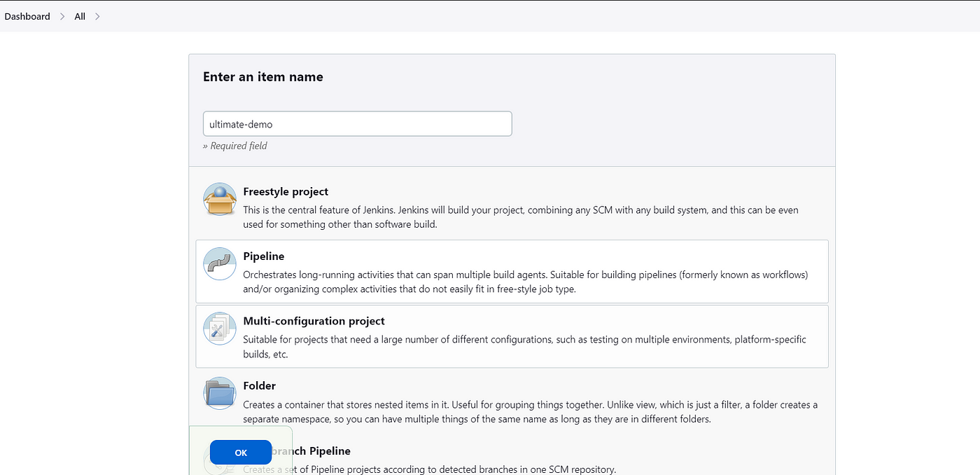Expand the chevron after All breadcrumb
This screenshot has width=980, height=475.
point(97,16)
